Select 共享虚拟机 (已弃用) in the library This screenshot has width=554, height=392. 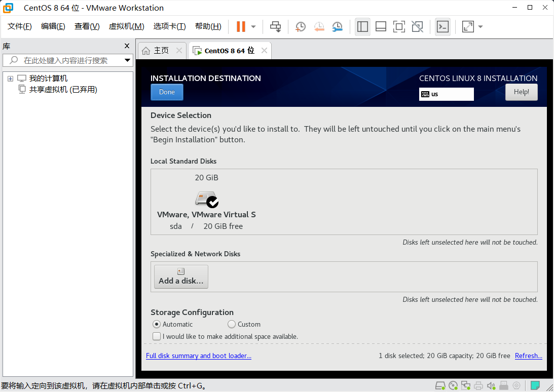(63, 89)
